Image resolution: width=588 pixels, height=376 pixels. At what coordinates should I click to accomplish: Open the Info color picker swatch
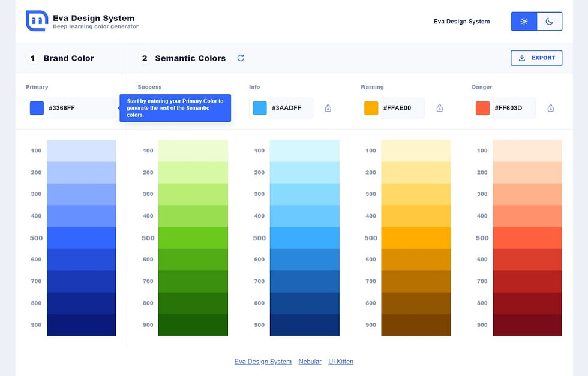click(259, 108)
